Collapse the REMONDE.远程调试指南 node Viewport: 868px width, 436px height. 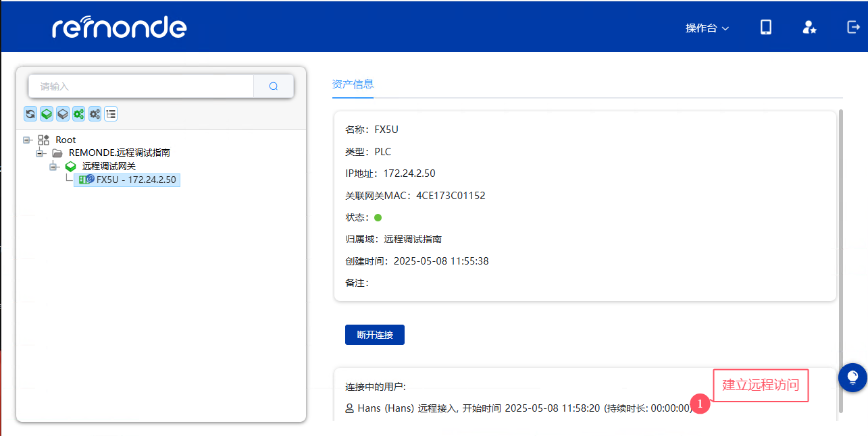41,153
